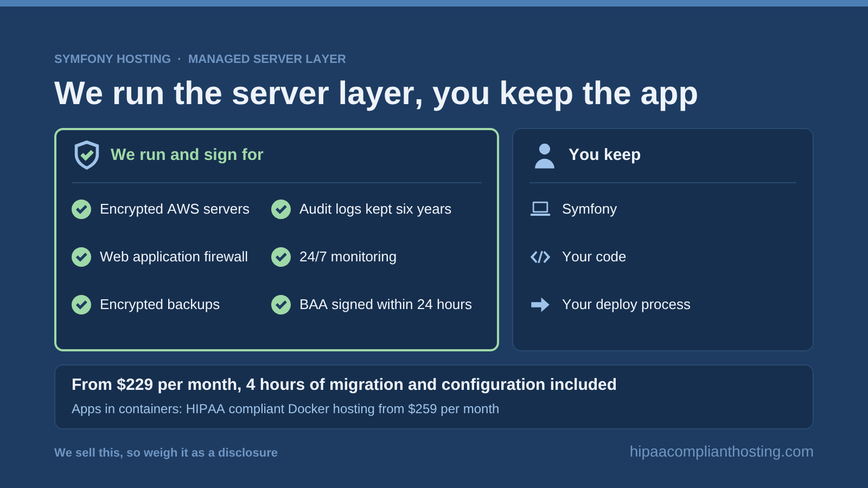Click the code brackets icon
The image size is (868, 488).
(x=540, y=256)
